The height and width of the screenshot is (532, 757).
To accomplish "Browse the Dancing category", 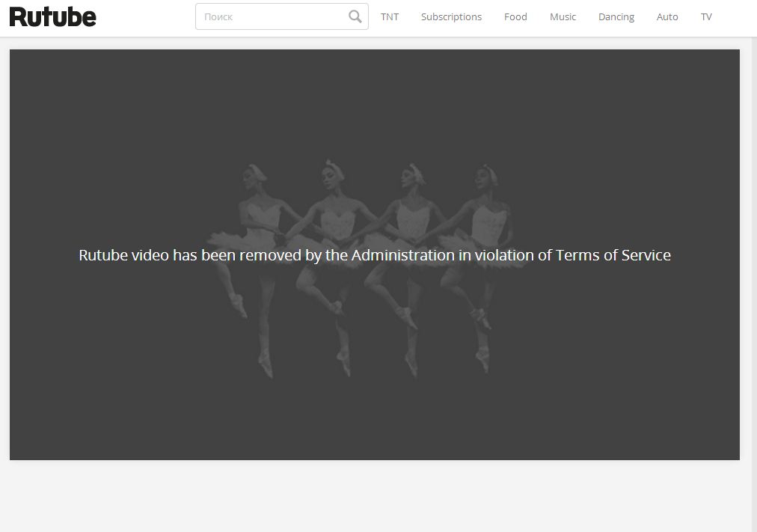I will (616, 16).
